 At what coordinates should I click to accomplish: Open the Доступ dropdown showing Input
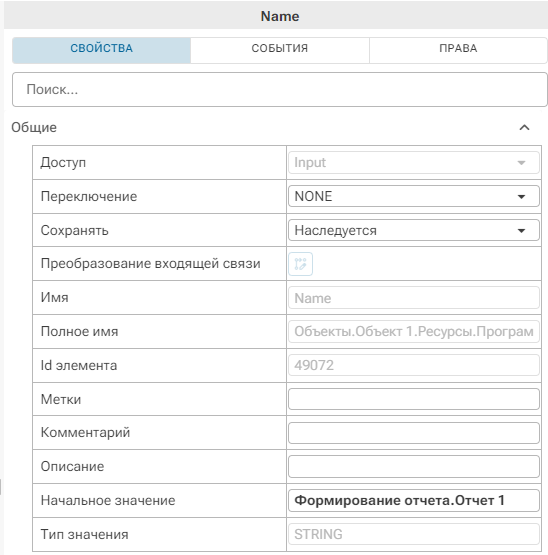[x=414, y=162]
